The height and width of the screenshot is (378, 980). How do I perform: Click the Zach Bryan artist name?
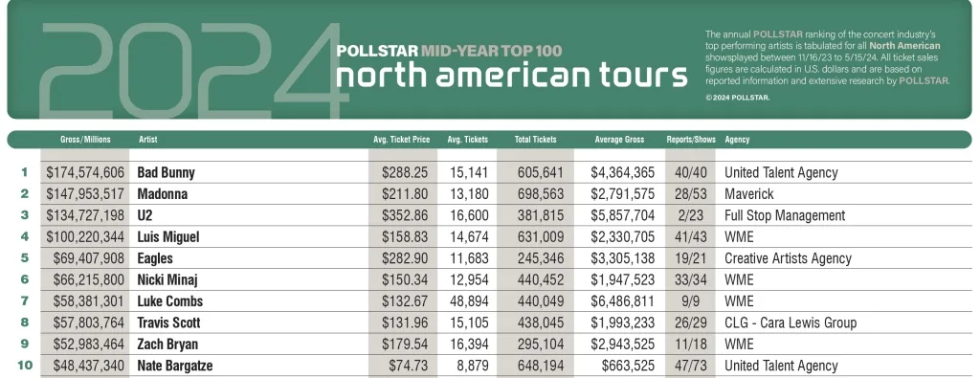point(167,344)
